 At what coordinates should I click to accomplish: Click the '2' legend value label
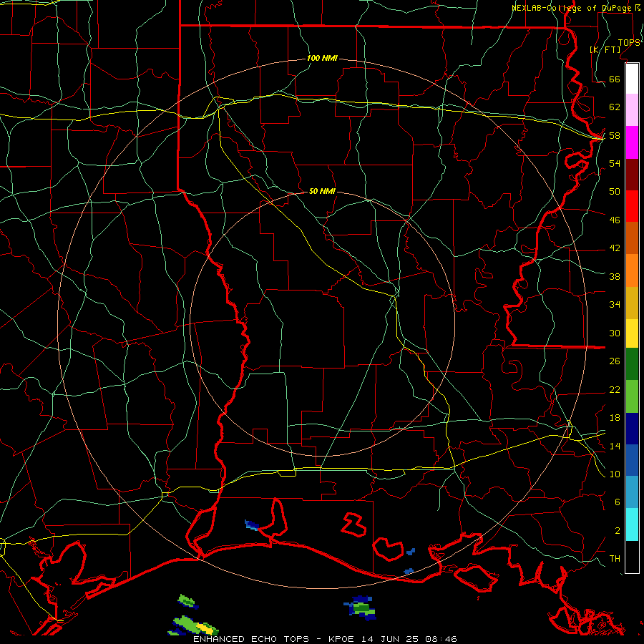(x=618, y=531)
